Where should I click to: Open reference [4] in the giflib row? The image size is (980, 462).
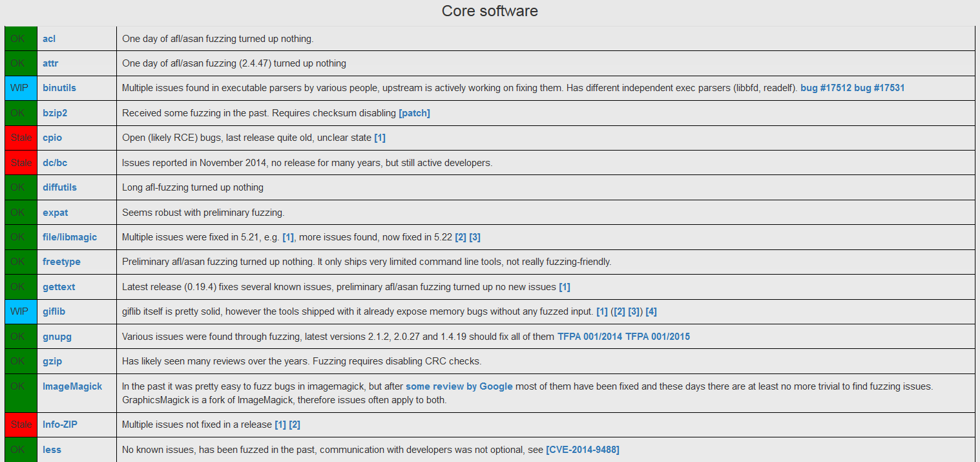point(651,311)
